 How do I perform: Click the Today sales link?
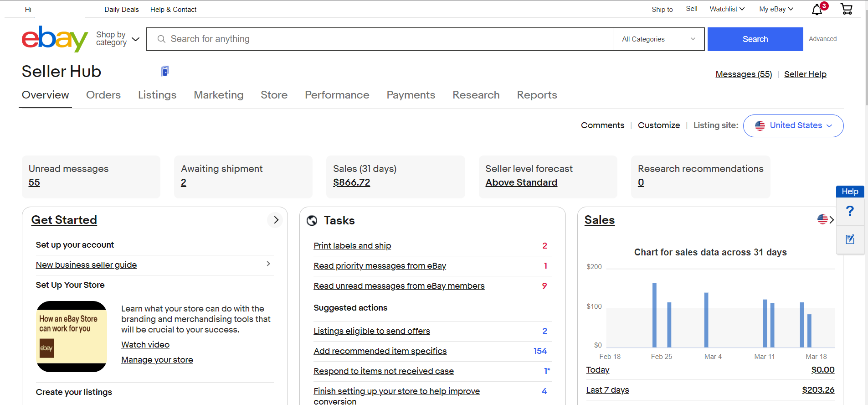tap(598, 370)
